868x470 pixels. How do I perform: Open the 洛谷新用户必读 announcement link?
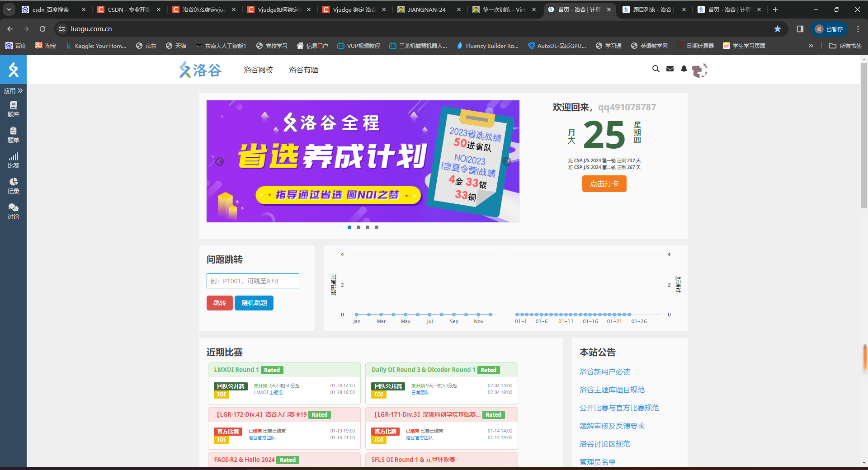[605, 371]
